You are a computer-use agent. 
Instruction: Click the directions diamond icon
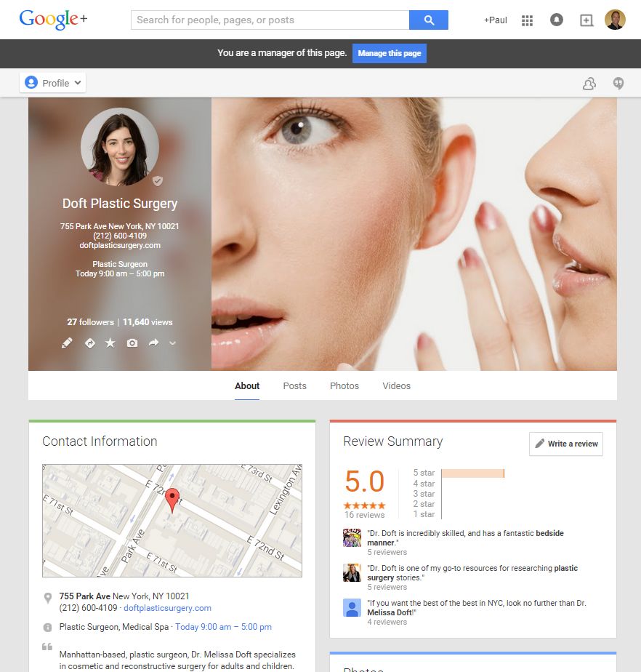90,343
